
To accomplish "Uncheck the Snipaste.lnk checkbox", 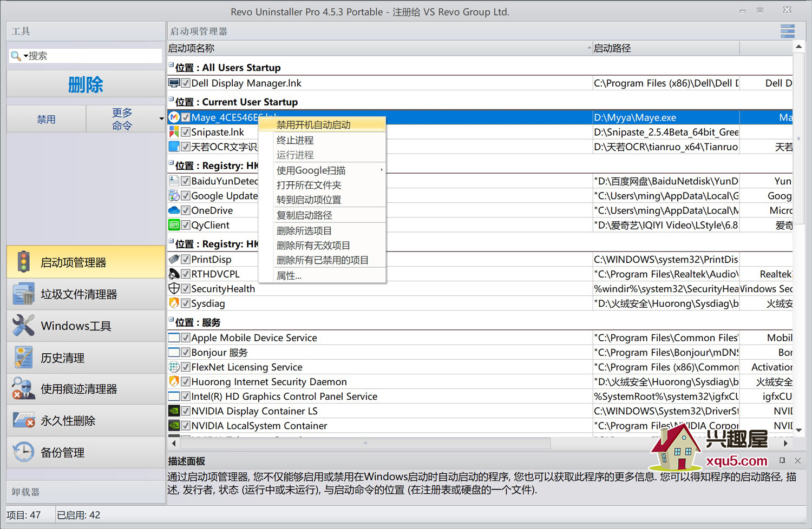I will [x=186, y=132].
